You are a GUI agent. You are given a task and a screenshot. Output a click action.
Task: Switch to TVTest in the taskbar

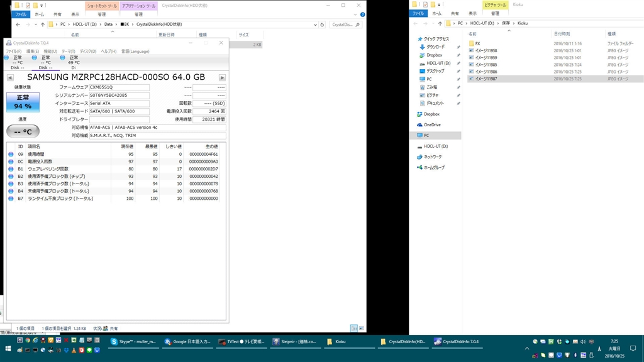(x=242, y=342)
